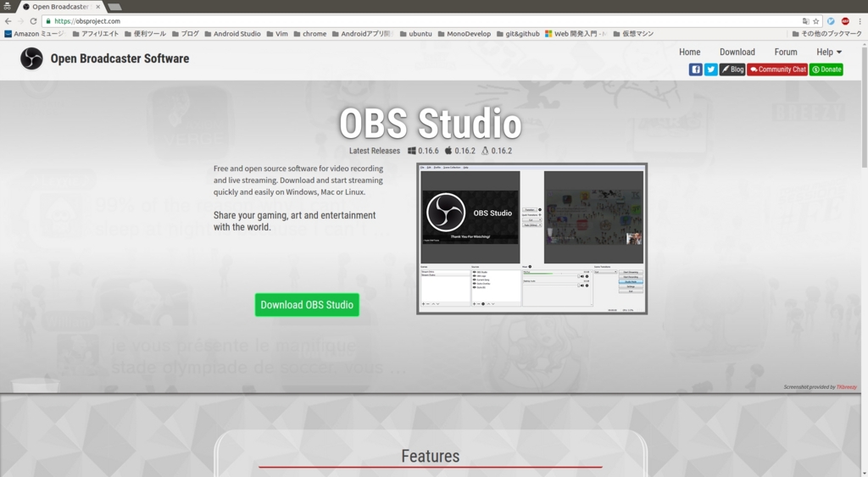The height and width of the screenshot is (477, 868).
Task: Go to the Download nav item
Action: pyautogui.click(x=737, y=52)
